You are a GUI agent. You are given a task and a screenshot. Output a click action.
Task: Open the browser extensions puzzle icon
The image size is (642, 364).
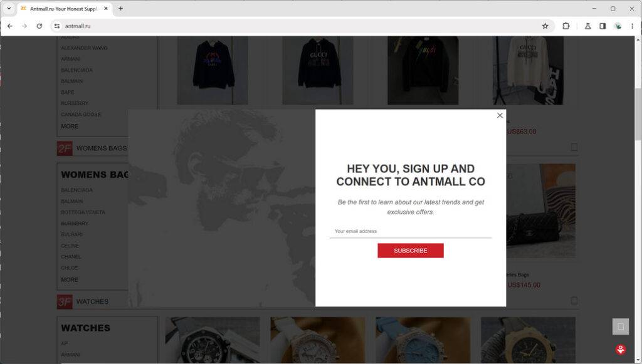pos(566,26)
